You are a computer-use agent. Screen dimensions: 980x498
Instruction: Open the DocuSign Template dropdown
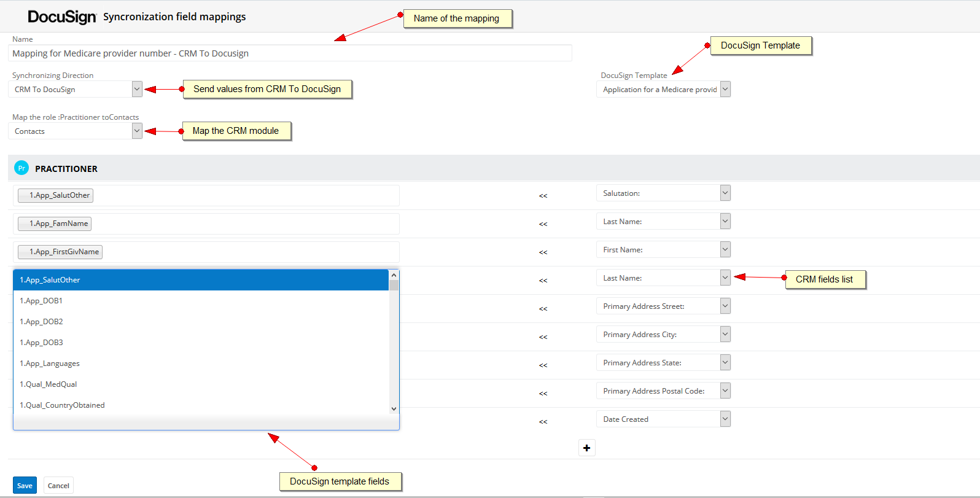pyautogui.click(x=663, y=89)
